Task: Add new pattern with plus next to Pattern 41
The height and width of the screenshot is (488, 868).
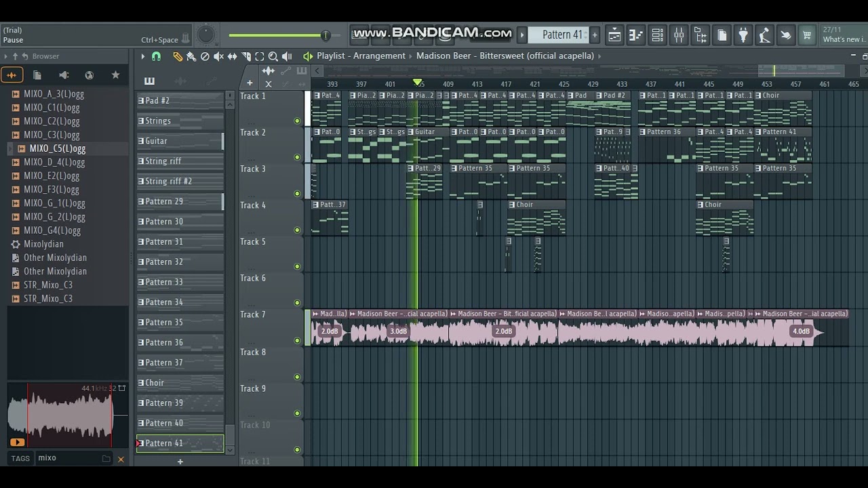Action: (x=595, y=35)
